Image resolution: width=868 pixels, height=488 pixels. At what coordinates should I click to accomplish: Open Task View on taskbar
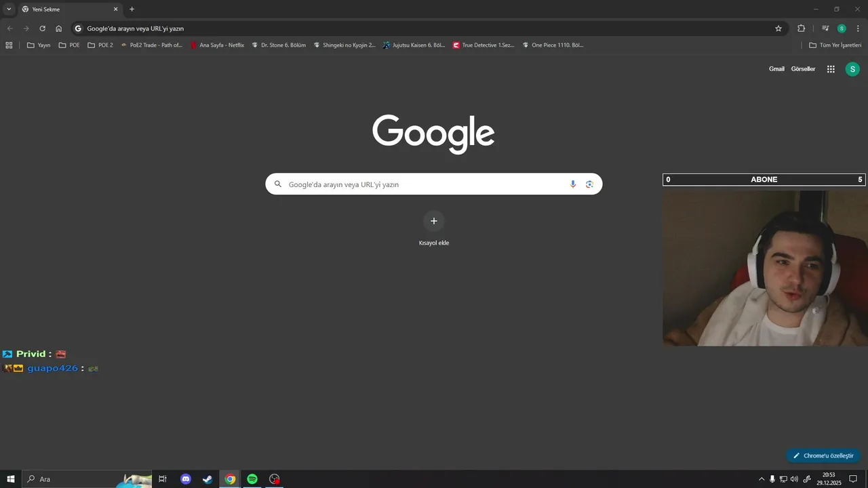click(163, 479)
